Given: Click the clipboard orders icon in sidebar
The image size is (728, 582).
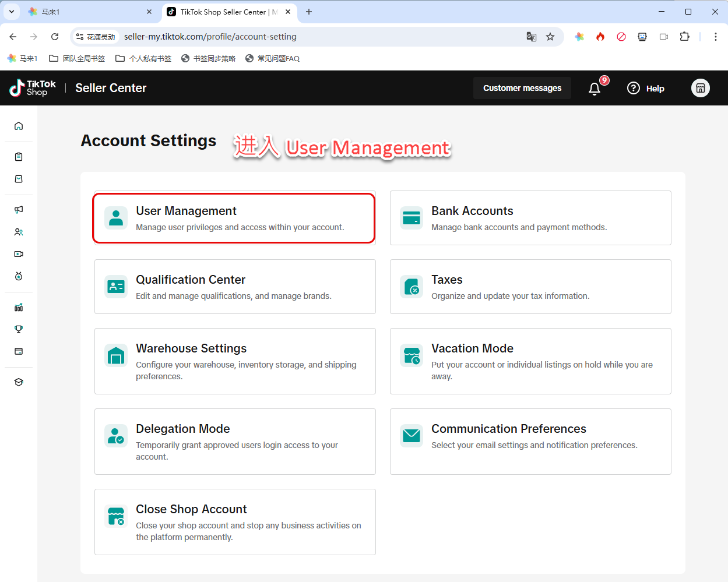Looking at the screenshot, I should coord(19,157).
